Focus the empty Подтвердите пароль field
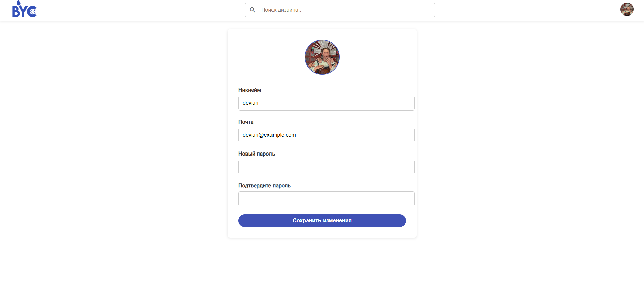The image size is (644, 307). (x=326, y=199)
